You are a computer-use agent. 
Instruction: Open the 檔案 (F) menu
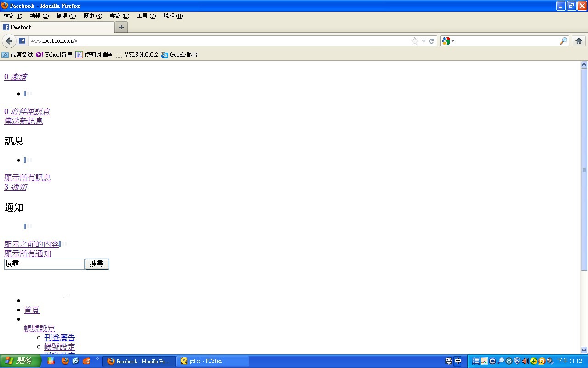pyautogui.click(x=13, y=16)
